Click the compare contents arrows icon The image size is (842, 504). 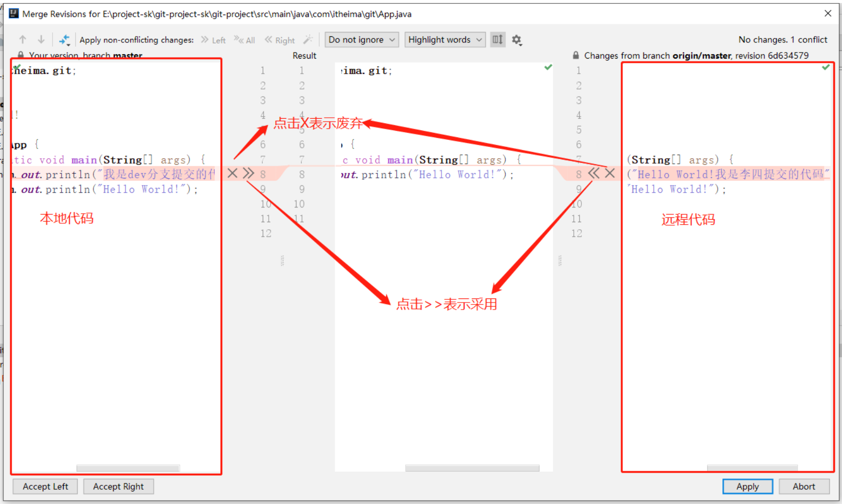click(64, 40)
